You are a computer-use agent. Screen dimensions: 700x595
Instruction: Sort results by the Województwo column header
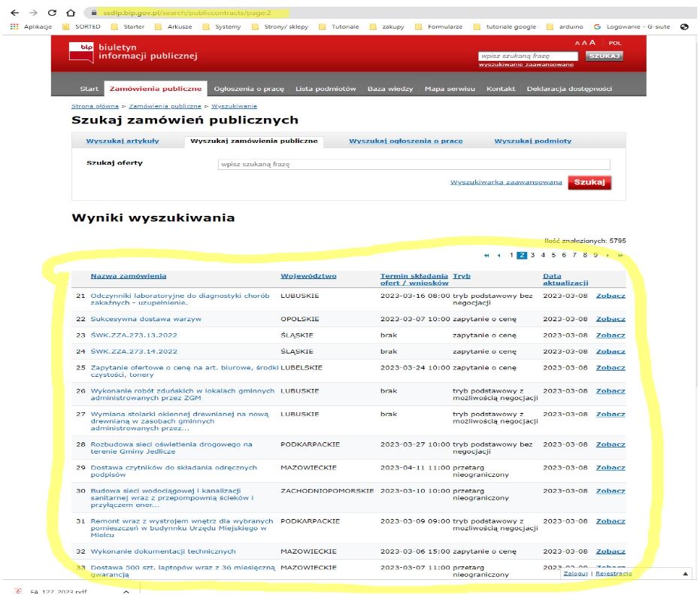tap(308, 276)
